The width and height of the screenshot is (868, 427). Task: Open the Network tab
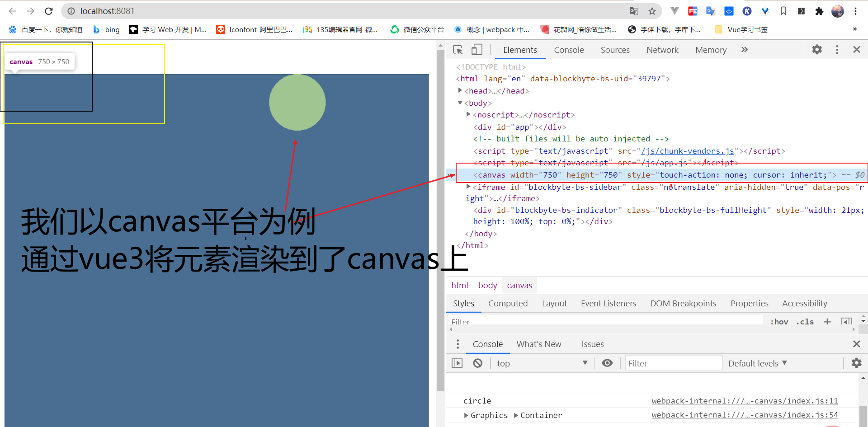click(662, 50)
